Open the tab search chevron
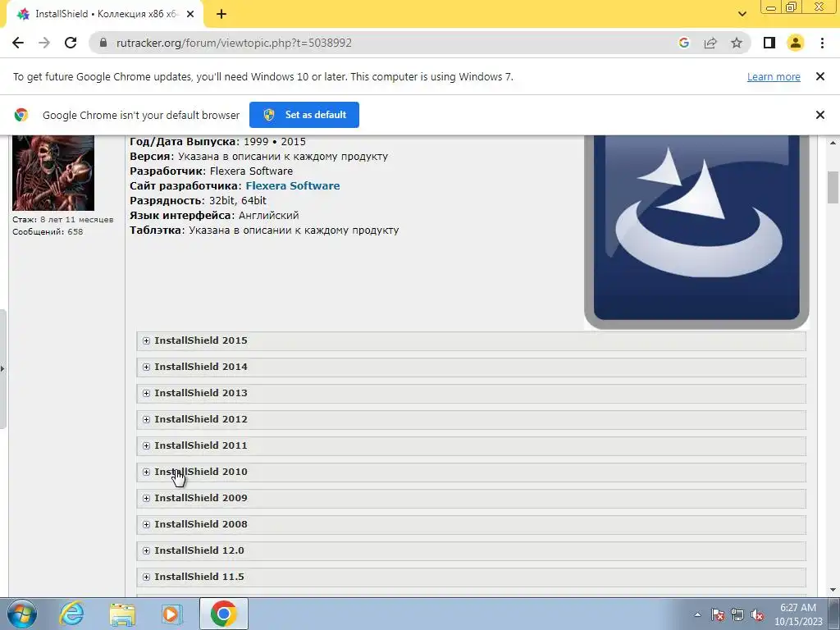The image size is (840, 630). coord(742,14)
